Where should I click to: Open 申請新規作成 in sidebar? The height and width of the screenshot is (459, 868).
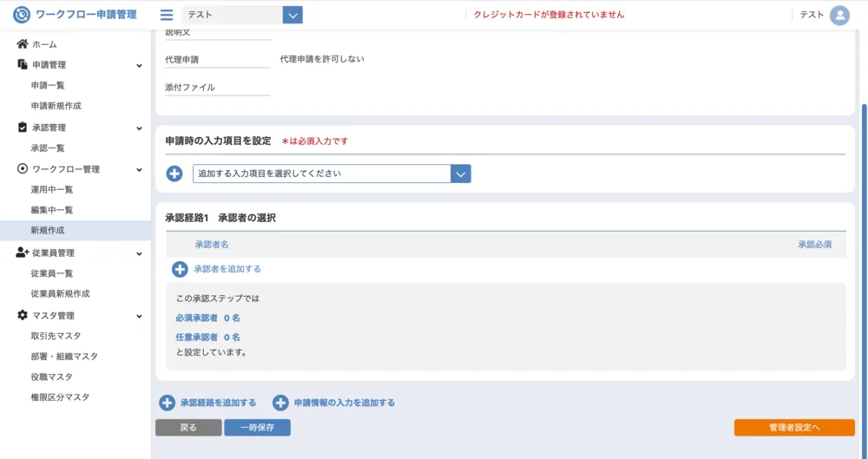pyautogui.click(x=56, y=106)
